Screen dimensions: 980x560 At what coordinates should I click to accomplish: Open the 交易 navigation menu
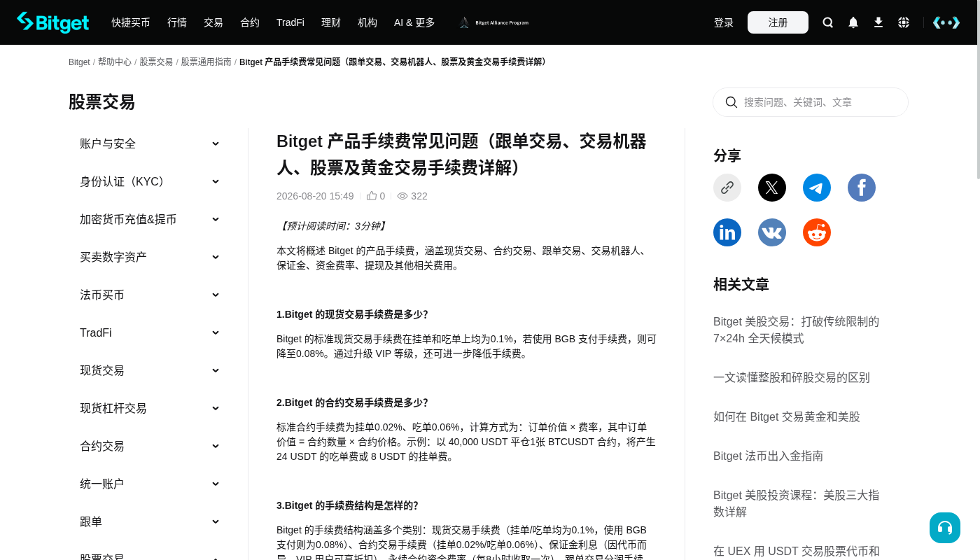coord(213,22)
